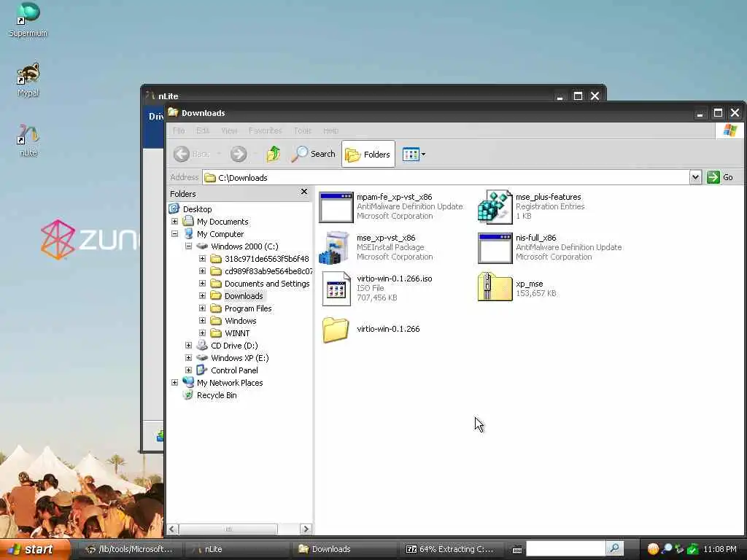The image size is (747, 560).
Task: Select My Network Places in tree
Action: [230, 382]
